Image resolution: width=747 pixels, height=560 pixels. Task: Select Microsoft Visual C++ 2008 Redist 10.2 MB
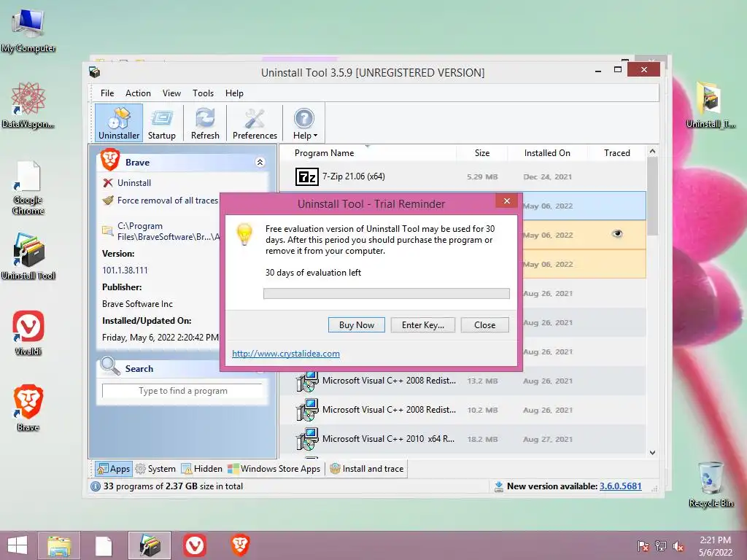(463, 410)
